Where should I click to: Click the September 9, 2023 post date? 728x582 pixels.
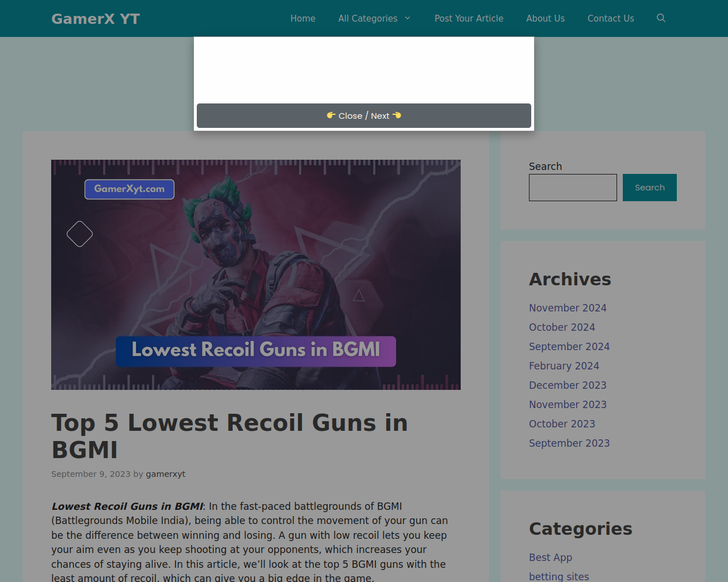(91, 474)
